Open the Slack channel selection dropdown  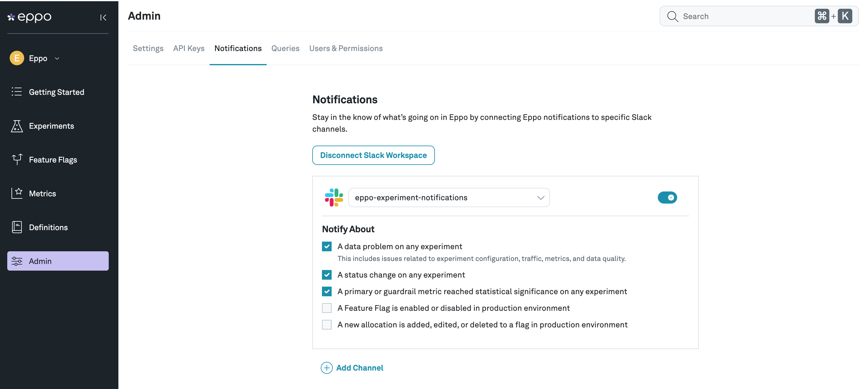click(x=541, y=198)
